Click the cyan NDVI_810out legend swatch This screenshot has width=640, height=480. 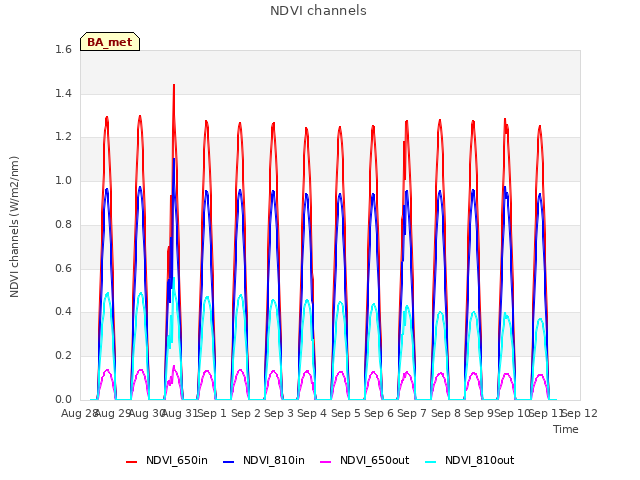coord(431,462)
